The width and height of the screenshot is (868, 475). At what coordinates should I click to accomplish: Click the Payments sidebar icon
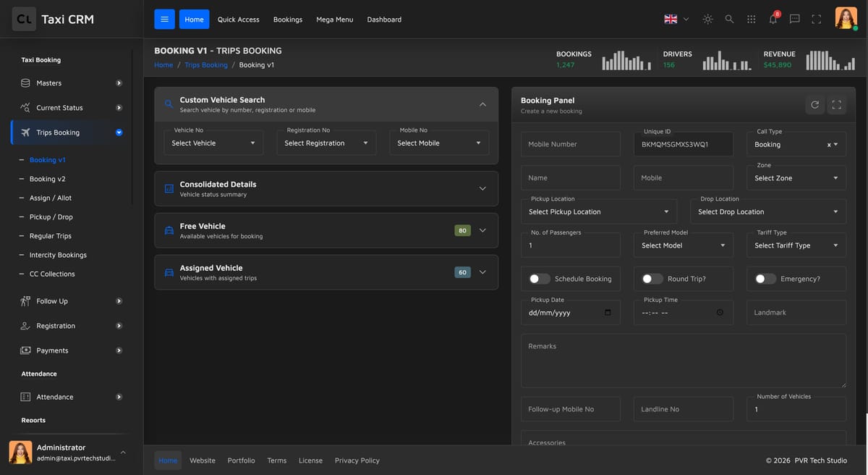point(25,350)
